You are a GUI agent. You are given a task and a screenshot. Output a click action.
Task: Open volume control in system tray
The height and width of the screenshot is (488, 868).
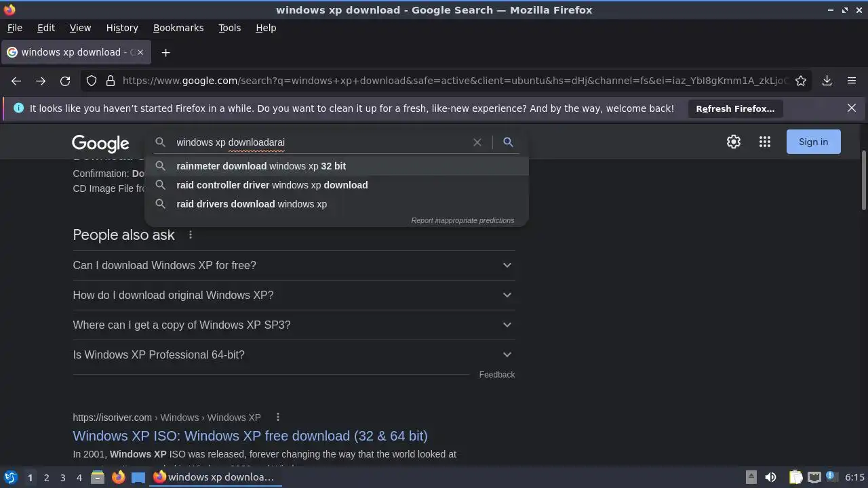click(770, 477)
